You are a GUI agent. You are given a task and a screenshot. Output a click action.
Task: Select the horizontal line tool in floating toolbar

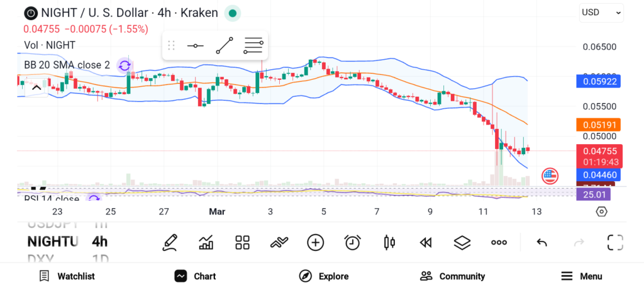196,45
